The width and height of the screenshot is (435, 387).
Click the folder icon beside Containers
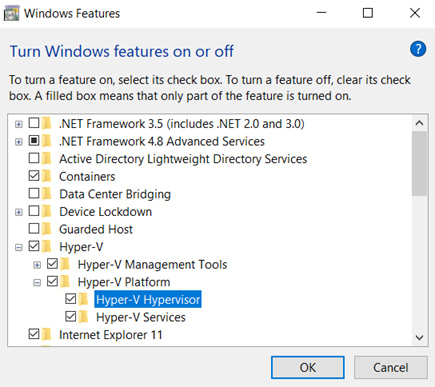pyautogui.click(x=47, y=176)
